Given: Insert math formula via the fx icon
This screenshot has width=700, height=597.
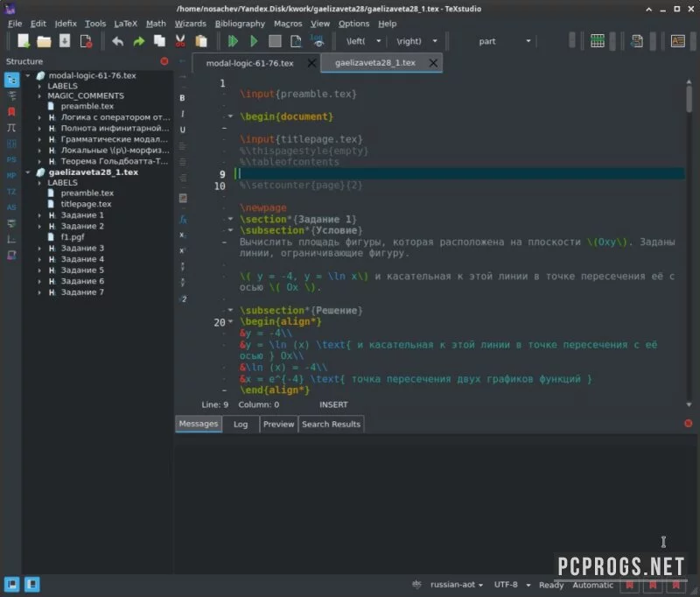Looking at the screenshot, I should pyautogui.click(x=183, y=219).
